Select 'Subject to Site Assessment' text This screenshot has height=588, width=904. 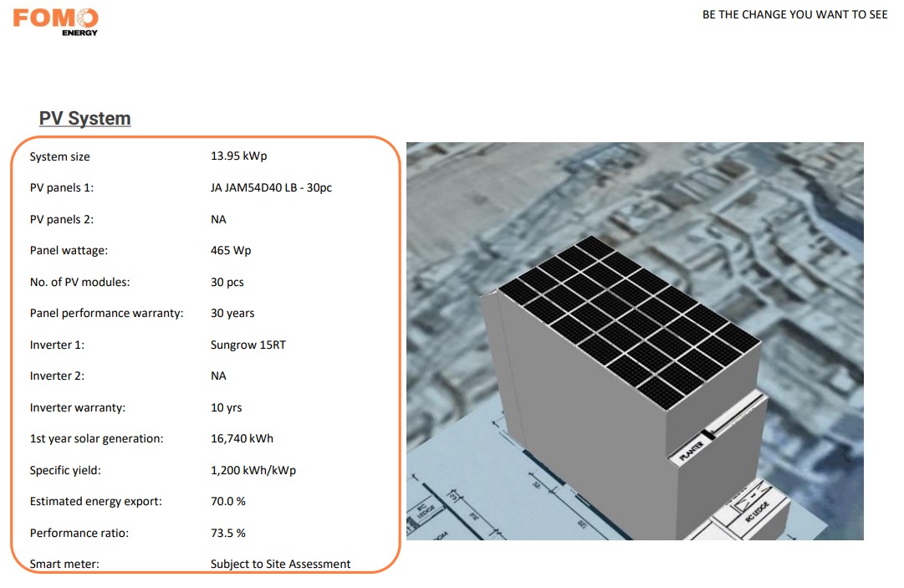point(280,565)
